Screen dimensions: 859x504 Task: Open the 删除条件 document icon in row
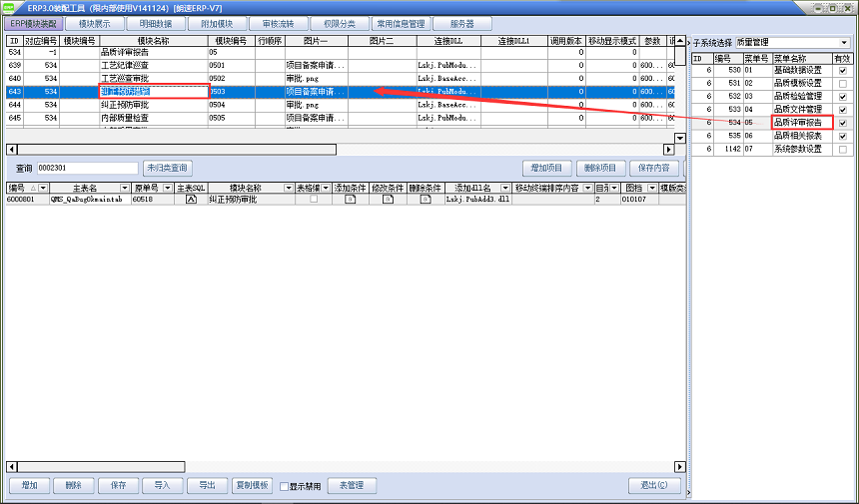pyautogui.click(x=425, y=200)
